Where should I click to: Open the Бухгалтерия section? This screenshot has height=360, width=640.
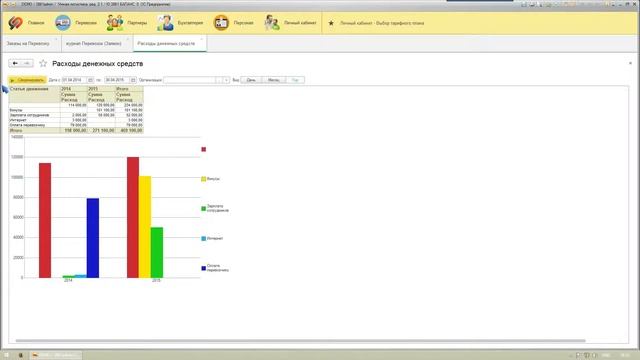pyautogui.click(x=180, y=23)
